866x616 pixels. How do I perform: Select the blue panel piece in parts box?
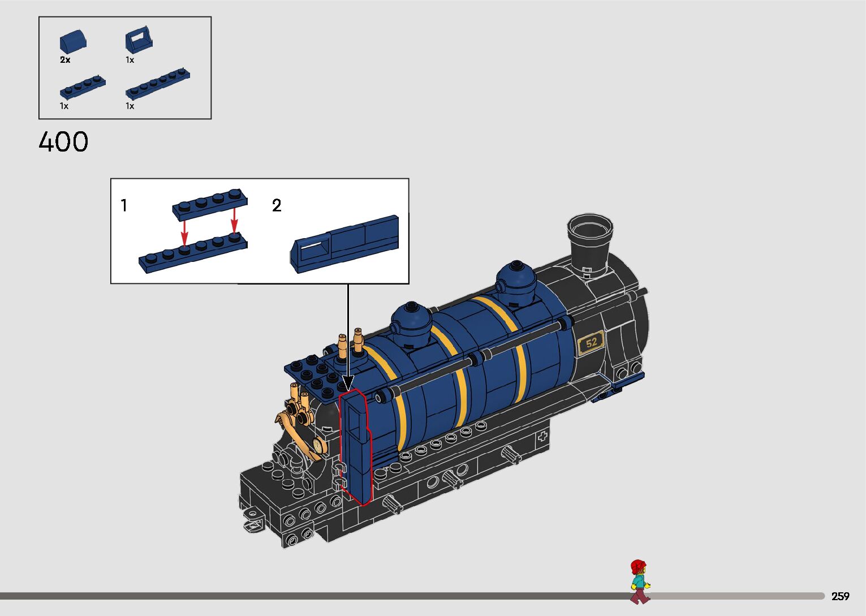pos(139,40)
